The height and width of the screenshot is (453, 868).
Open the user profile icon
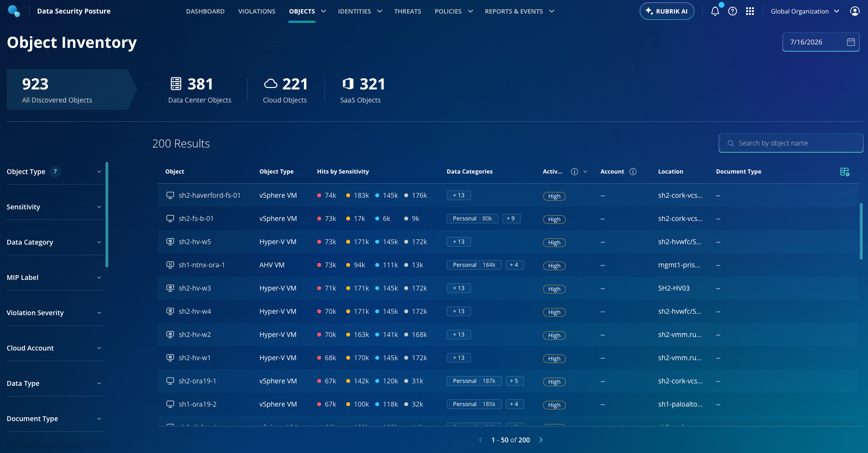[x=855, y=11]
